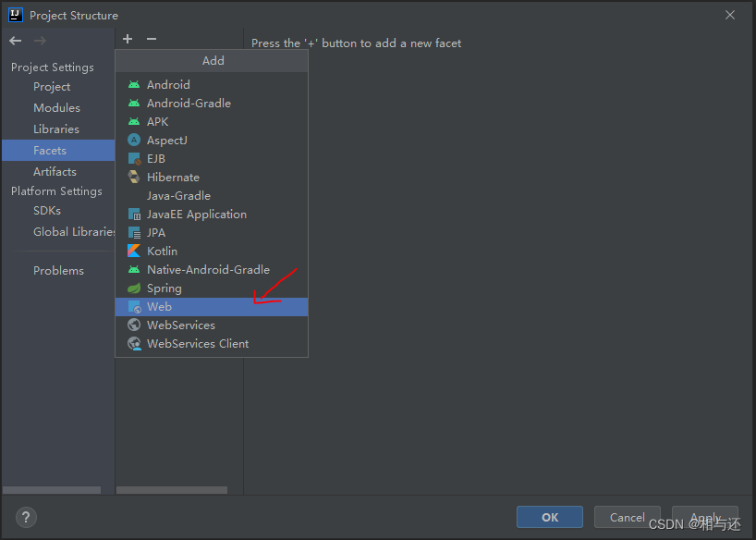Click the IntelliJ IDEA logo in title bar

pos(16,15)
